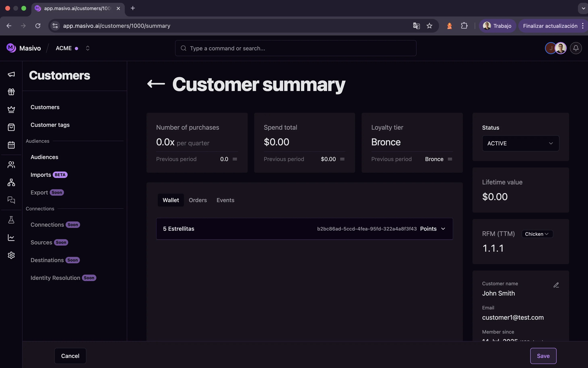This screenshot has width=588, height=368.
Task: Open the crown loyalty tiers icon
Action: (11, 110)
